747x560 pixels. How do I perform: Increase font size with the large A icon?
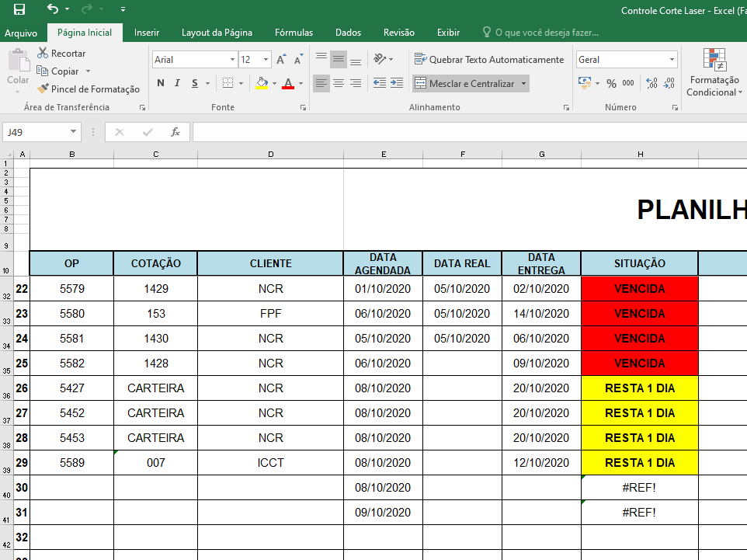point(281,59)
